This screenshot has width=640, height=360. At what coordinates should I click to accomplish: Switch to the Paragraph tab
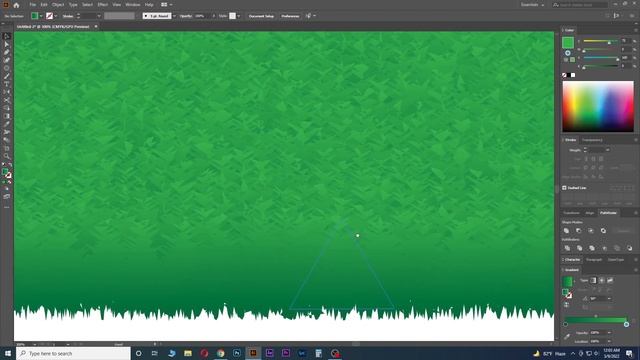594,260
